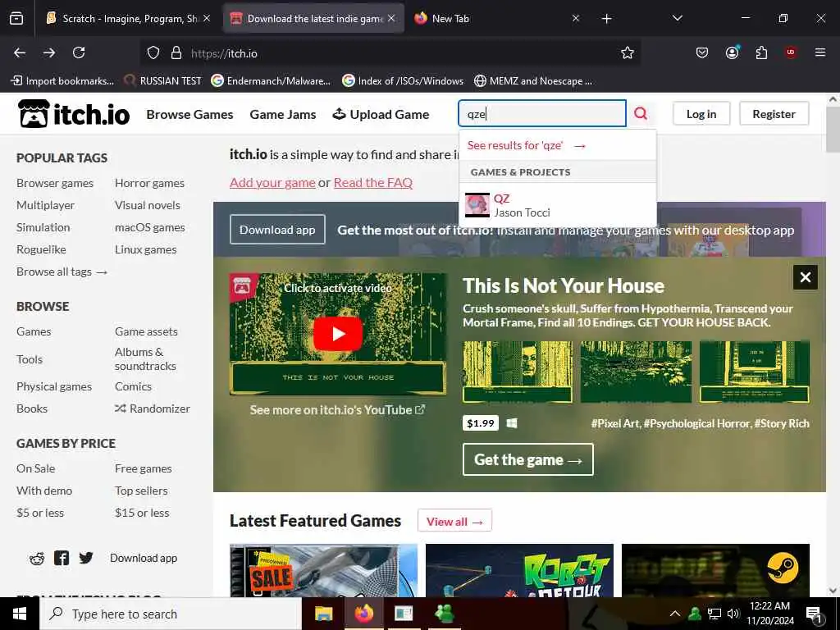
Task: Click the Windows taskbar search box
Action: [171, 614]
